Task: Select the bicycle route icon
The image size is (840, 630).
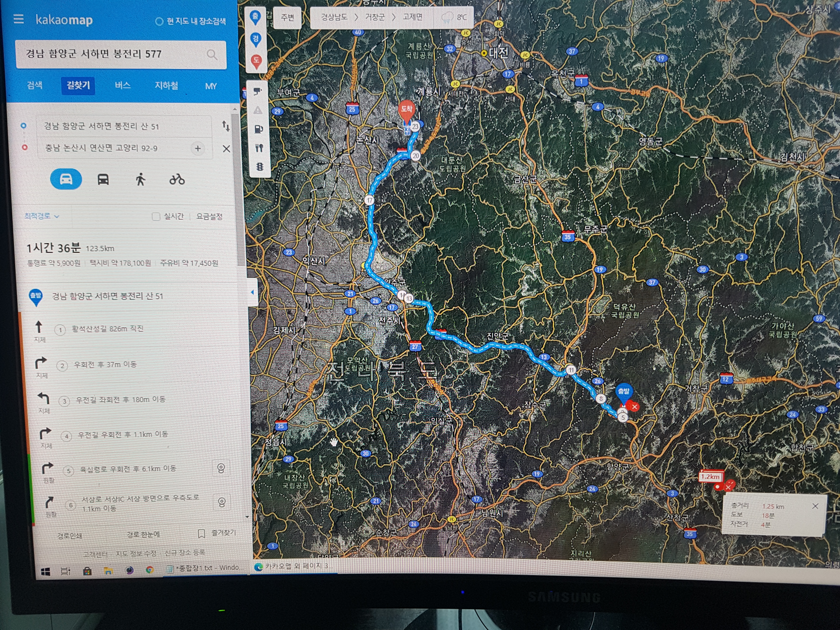Action: pyautogui.click(x=177, y=179)
